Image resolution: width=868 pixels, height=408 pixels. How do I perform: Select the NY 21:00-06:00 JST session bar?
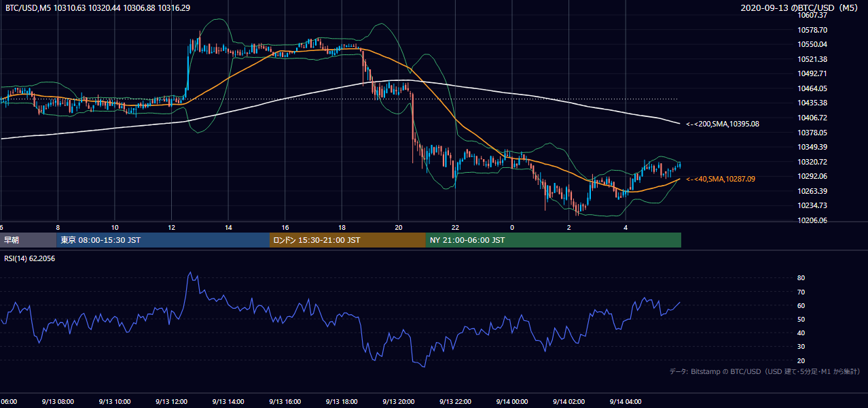tap(554, 240)
